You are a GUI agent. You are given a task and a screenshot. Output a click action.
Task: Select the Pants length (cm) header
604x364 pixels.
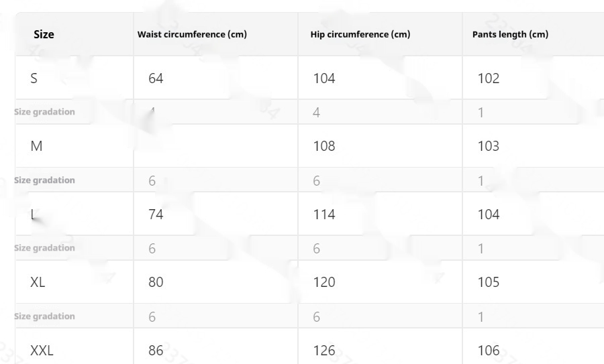505,35
